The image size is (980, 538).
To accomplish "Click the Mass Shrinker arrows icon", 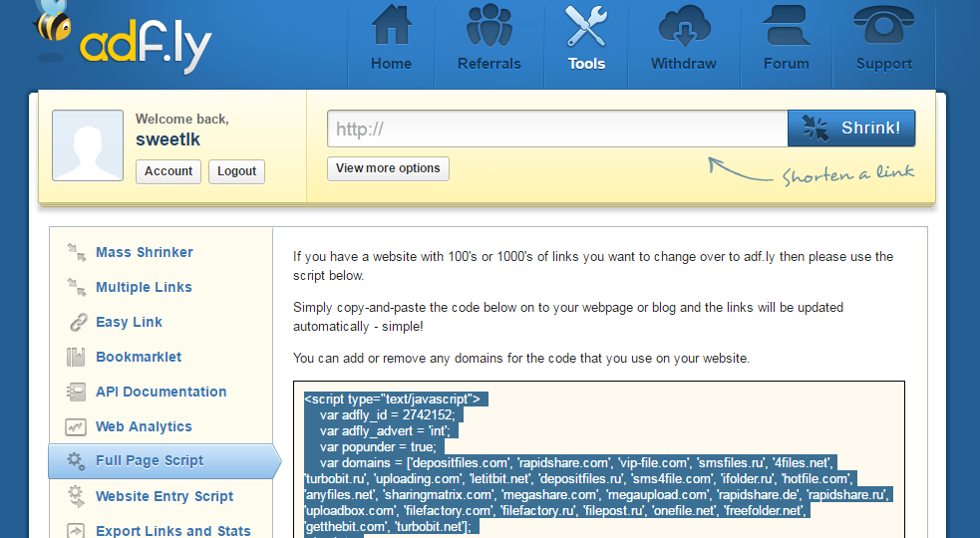I will pos(76,252).
